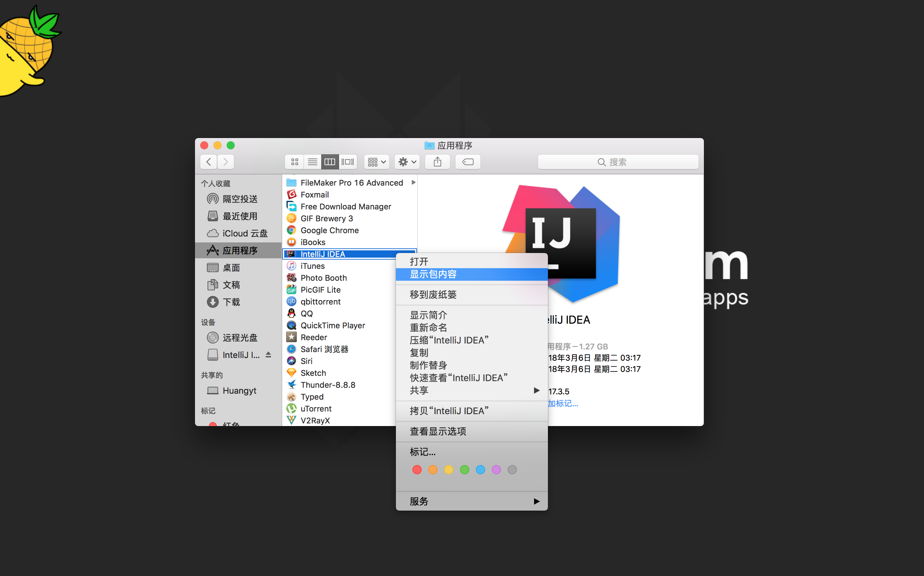Open 最近使用 recents in sidebar

coord(238,216)
